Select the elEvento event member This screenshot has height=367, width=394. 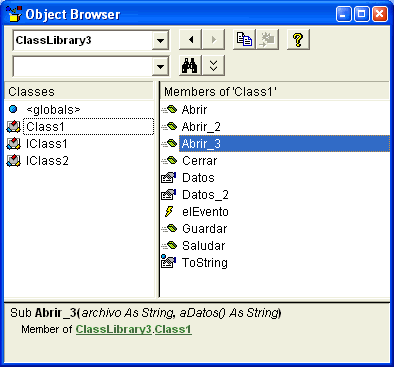[x=205, y=212]
